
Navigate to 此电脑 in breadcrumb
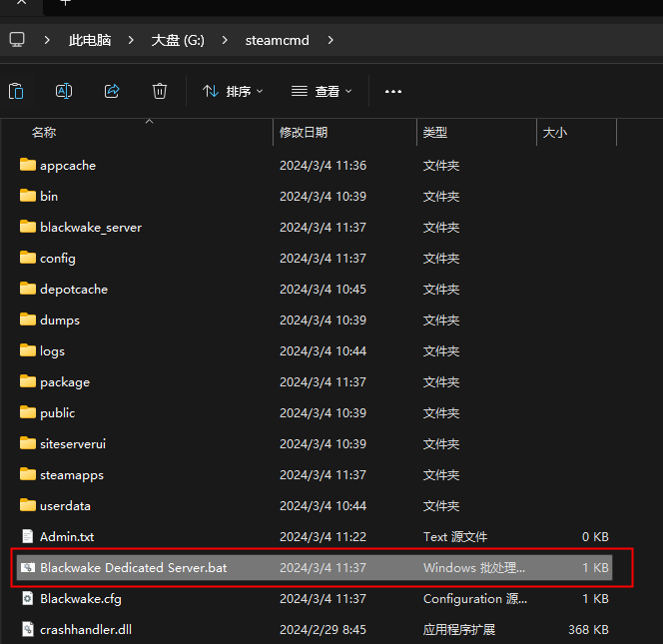coord(90,40)
